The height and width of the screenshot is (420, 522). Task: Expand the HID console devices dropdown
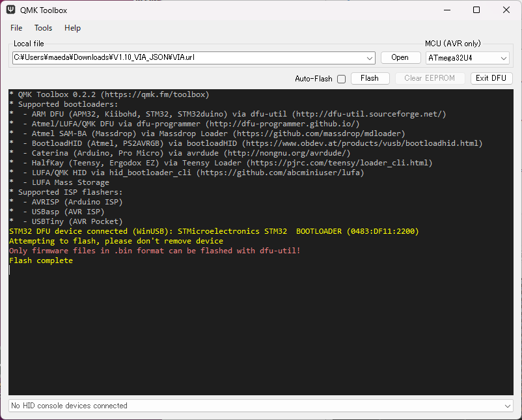coord(508,406)
